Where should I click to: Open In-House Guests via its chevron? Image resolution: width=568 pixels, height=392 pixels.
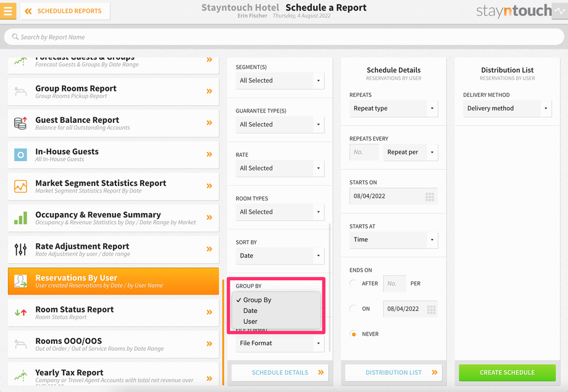coord(209,154)
